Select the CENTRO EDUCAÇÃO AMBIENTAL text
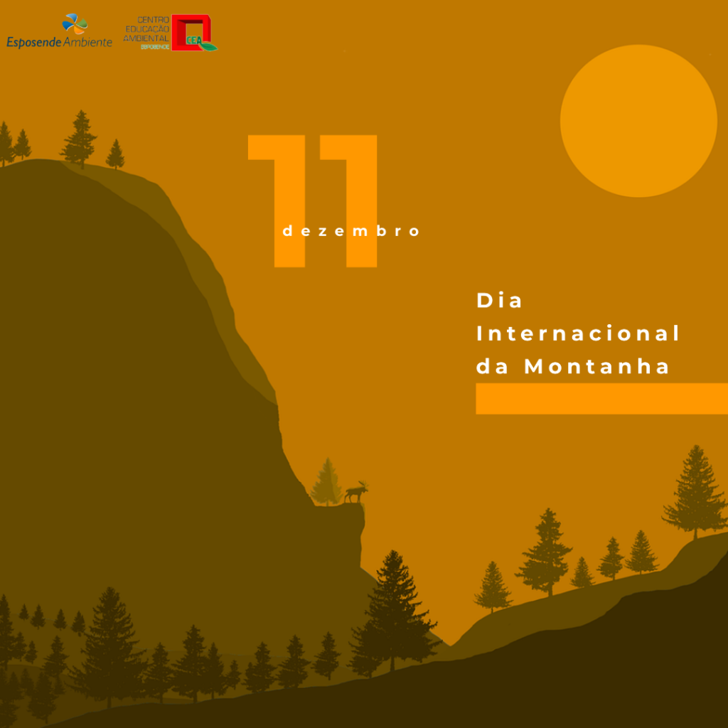This screenshot has height=728, width=728. pos(147,28)
